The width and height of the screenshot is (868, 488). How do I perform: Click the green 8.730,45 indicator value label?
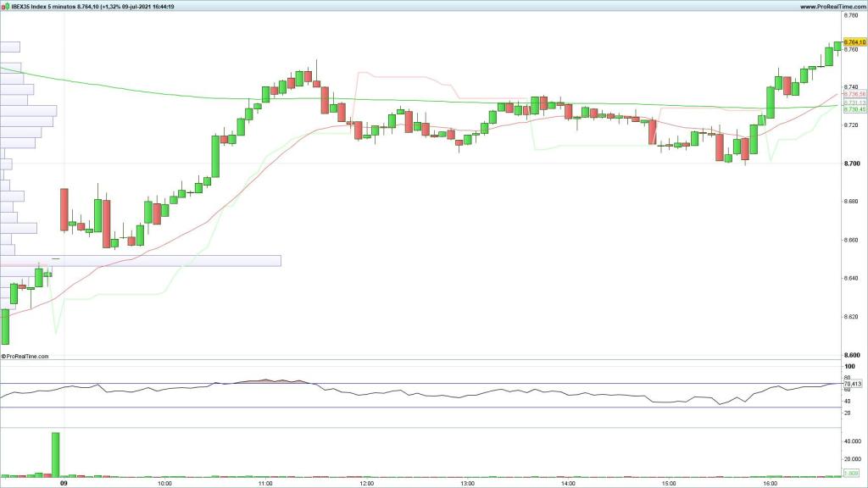pyautogui.click(x=854, y=109)
